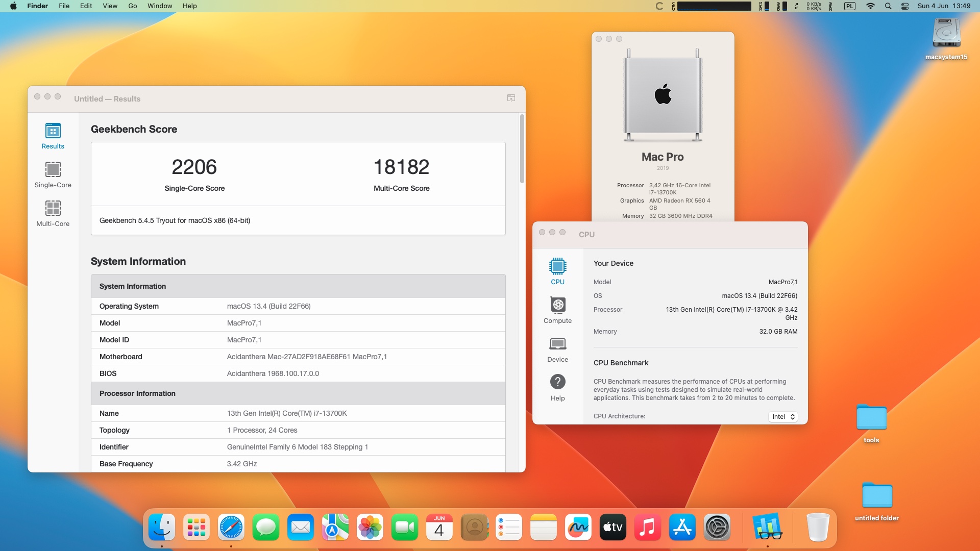Open the CPU Architecture Intel dropdown
Viewport: 980px width, 551px height.
(x=783, y=417)
